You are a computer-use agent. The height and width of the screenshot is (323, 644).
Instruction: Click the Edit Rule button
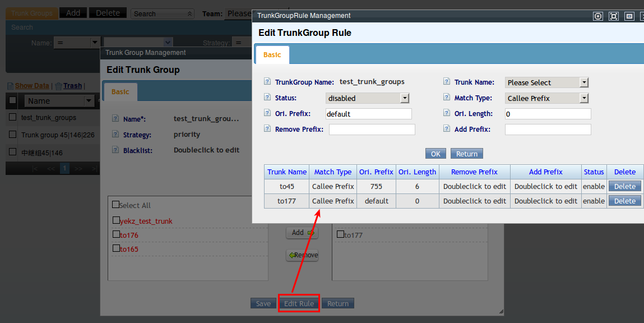click(299, 303)
